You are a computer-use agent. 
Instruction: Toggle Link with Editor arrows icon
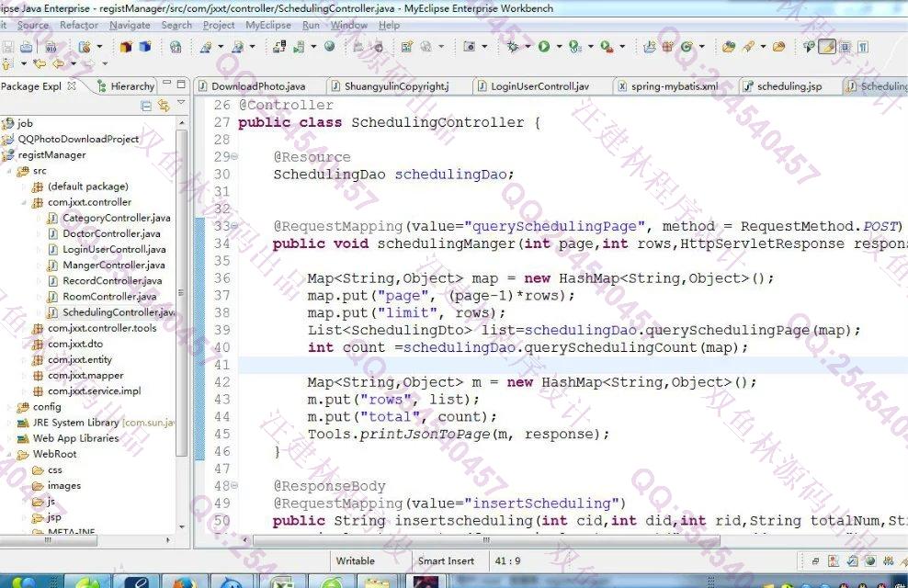pyautogui.click(x=165, y=106)
